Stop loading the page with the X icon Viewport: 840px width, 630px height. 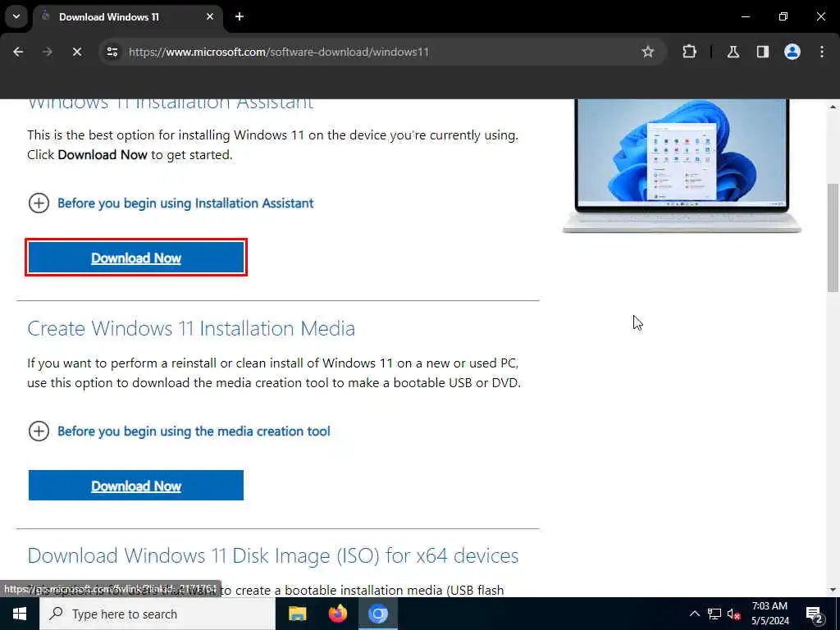tap(76, 52)
